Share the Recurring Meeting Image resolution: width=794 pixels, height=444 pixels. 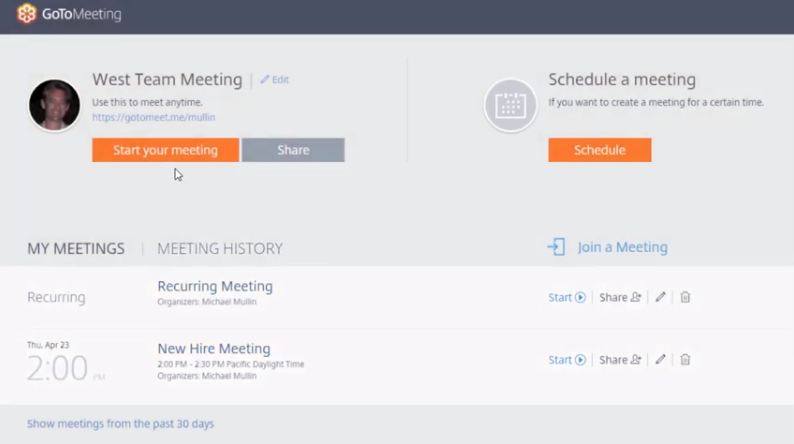point(620,297)
